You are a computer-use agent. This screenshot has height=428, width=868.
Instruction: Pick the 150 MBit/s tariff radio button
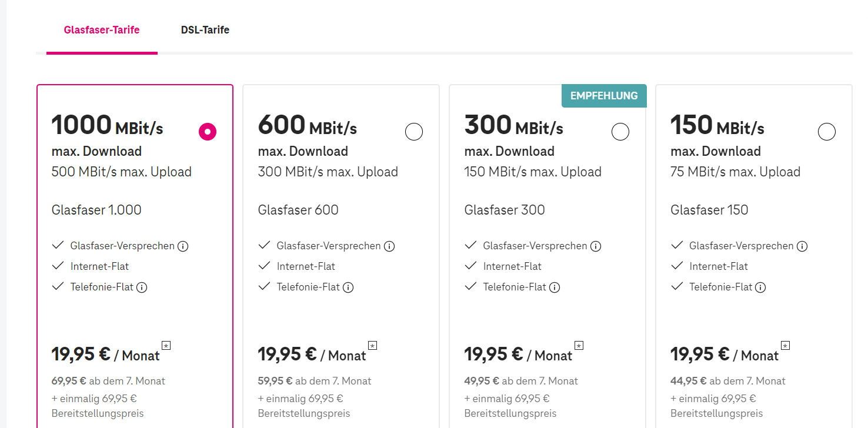(827, 132)
